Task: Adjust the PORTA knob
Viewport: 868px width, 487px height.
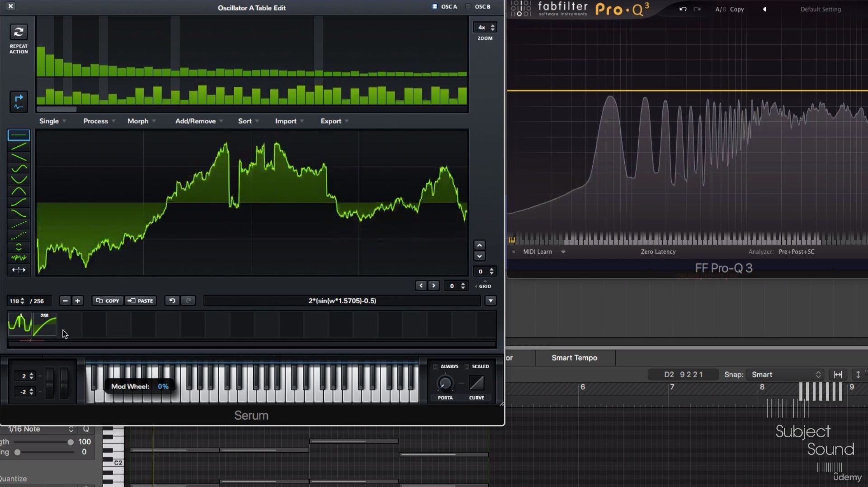Action: pyautogui.click(x=445, y=384)
